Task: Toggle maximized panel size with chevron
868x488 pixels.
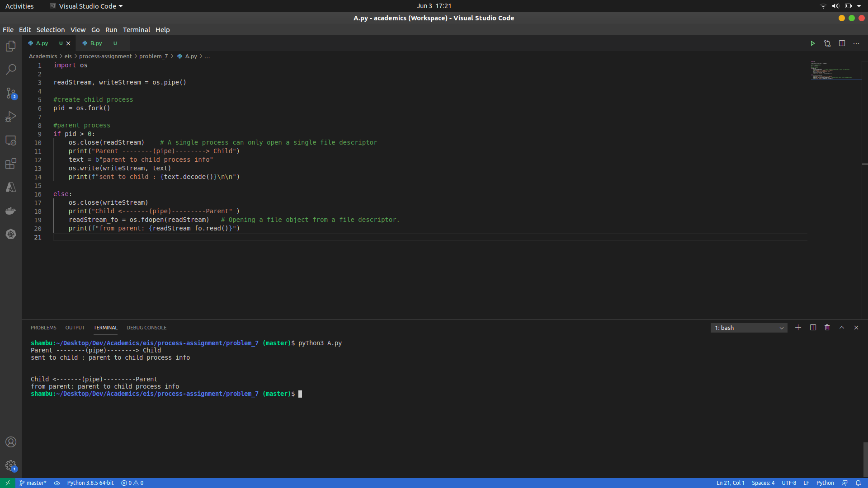Action: 842,328
